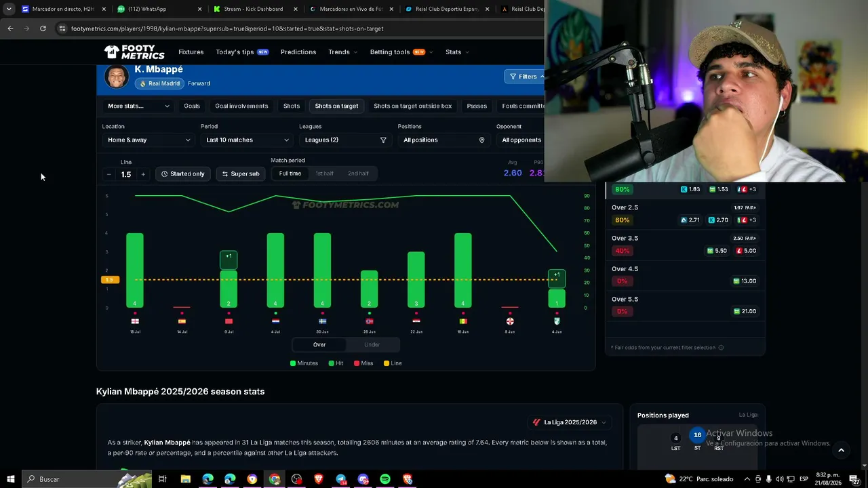This screenshot has width=868, height=488.
Task: Open the fair odds info icon
Action: [x=721, y=348]
